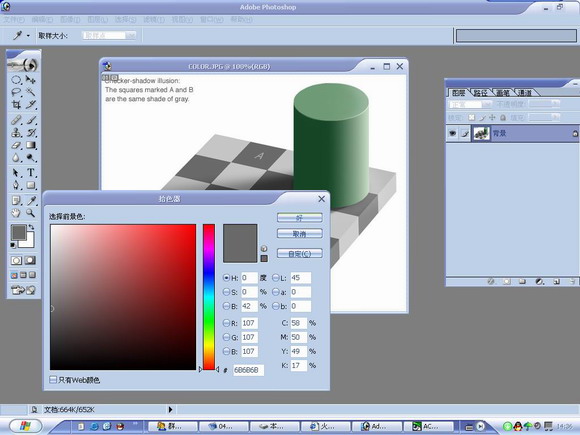This screenshot has height=435, width=580.
Task: Select the R red radio button
Action: click(x=226, y=323)
